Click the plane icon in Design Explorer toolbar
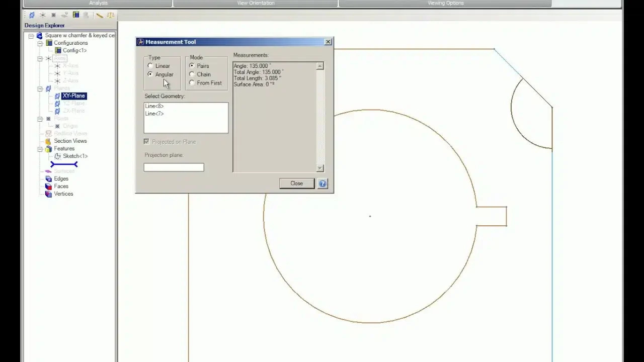Viewport: 644px width, 362px height. pyautogui.click(x=32, y=15)
